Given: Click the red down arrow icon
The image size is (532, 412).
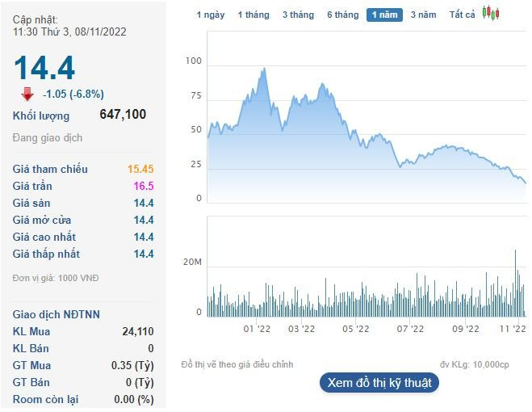Looking at the screenshot, I should coord(27,94).
